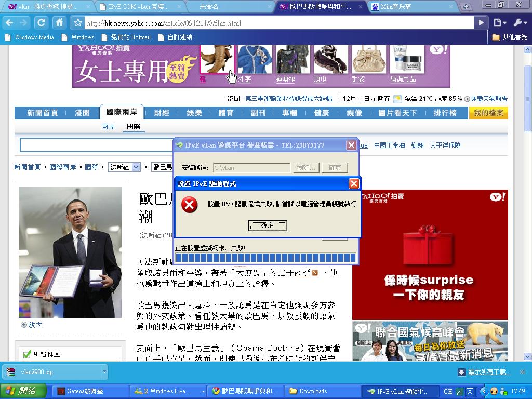Select the 娛樂 navigation item
This screenshot has height=399, width=532.
194,113
